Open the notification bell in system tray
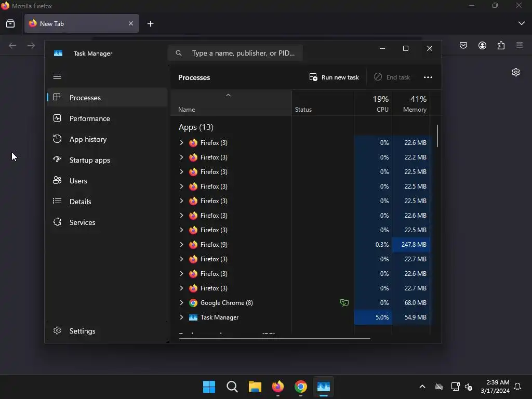Image resolution: width=532 pixels, height=399 pixels. [518, 387]
